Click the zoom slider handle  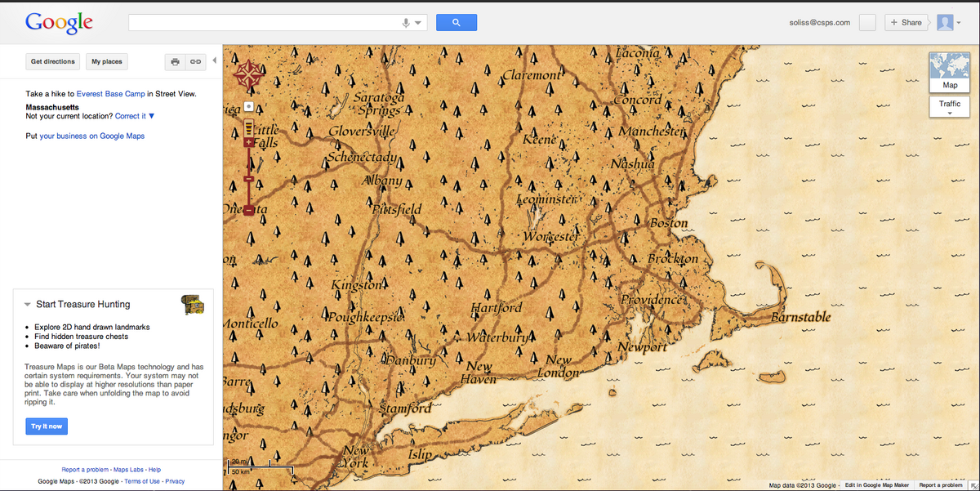249,179
